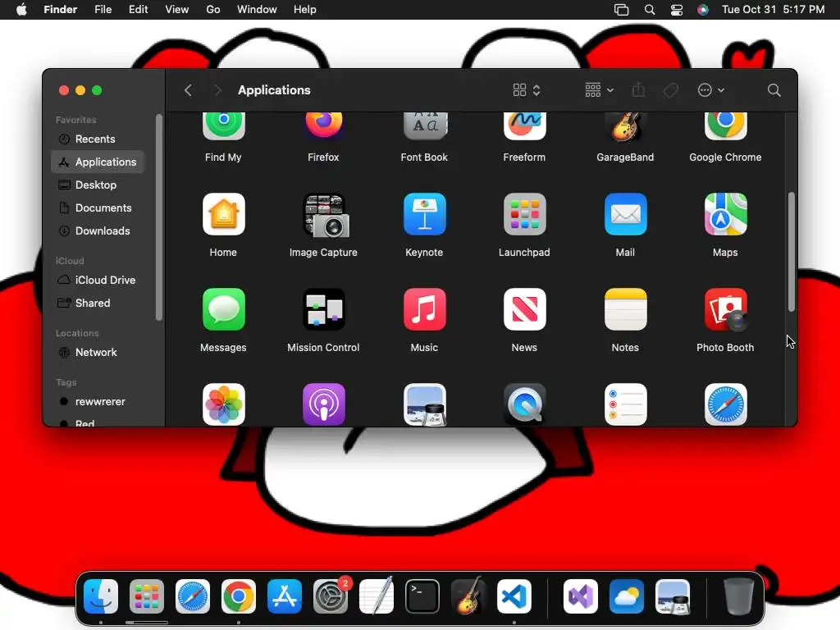
Task: Select the Reminders app icon
Action: pyautogui.click(x=625, y=404)
